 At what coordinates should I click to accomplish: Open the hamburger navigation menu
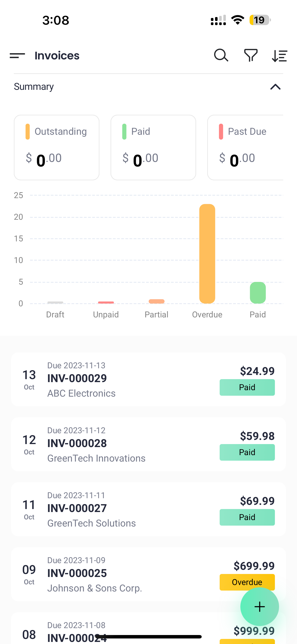tap(17, 56)
